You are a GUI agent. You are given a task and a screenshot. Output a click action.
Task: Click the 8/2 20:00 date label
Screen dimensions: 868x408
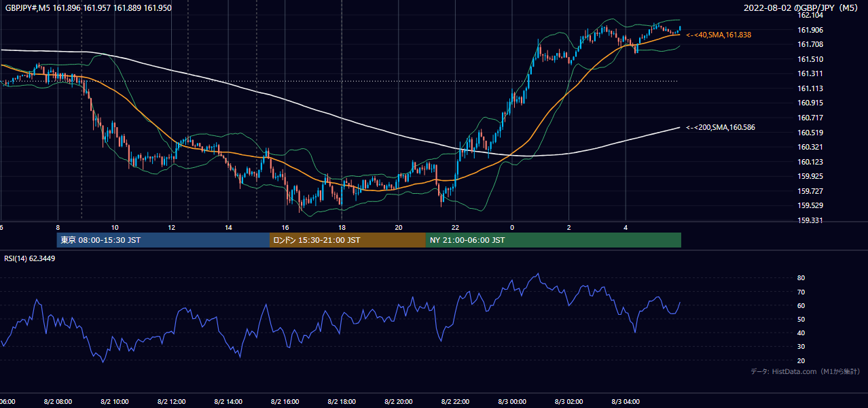399,402
